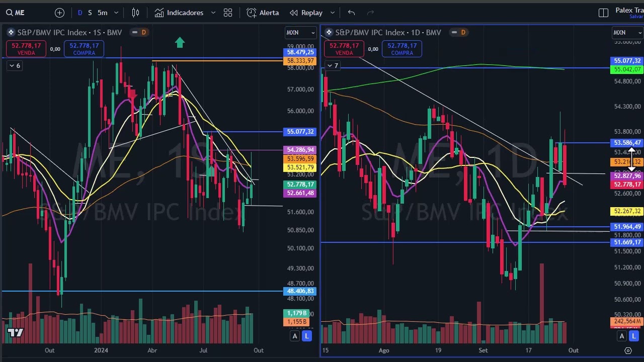The height and width of the screenshot is (362, 644).
Task: Click the red VENDA button on daily chart
Action: tap(344, 49)
